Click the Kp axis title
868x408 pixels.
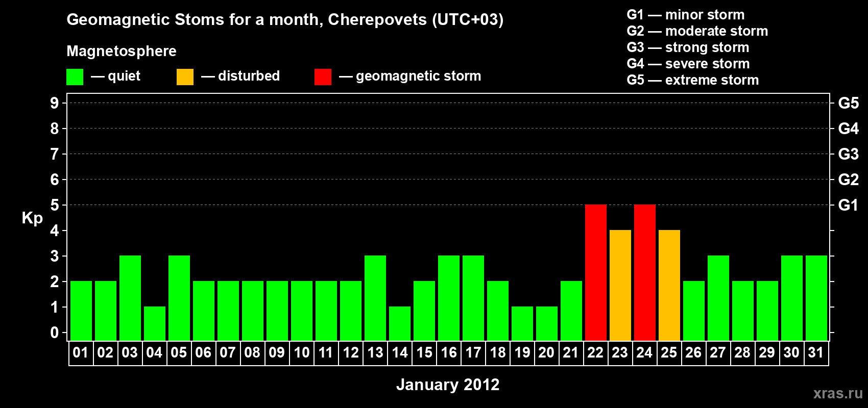click(x=32, y=218)
